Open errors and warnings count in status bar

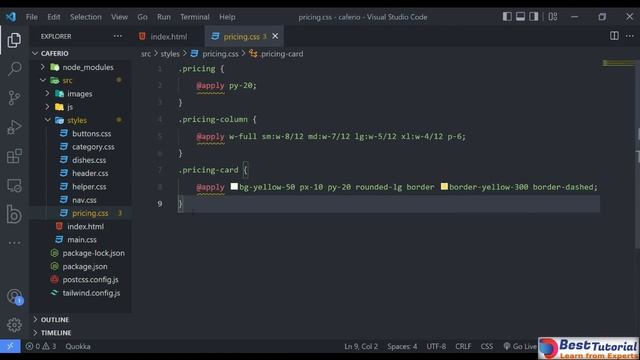(x=41, y=346)
